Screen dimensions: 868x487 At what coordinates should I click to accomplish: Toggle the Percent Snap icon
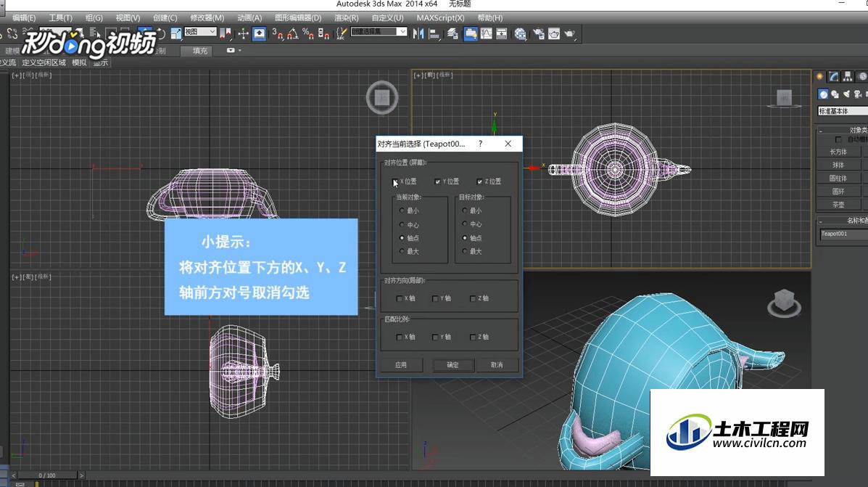(308, 34)
